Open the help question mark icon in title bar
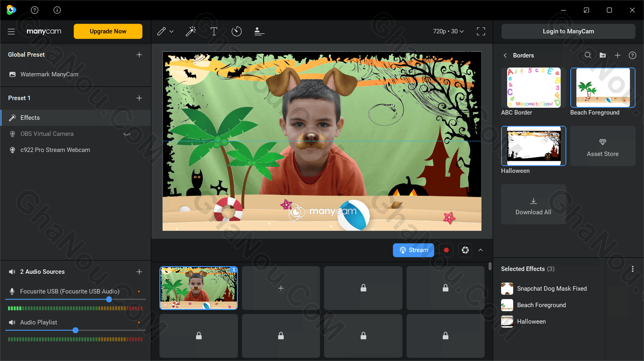Screen dimensions: 644x361 [x=35, y=10]
